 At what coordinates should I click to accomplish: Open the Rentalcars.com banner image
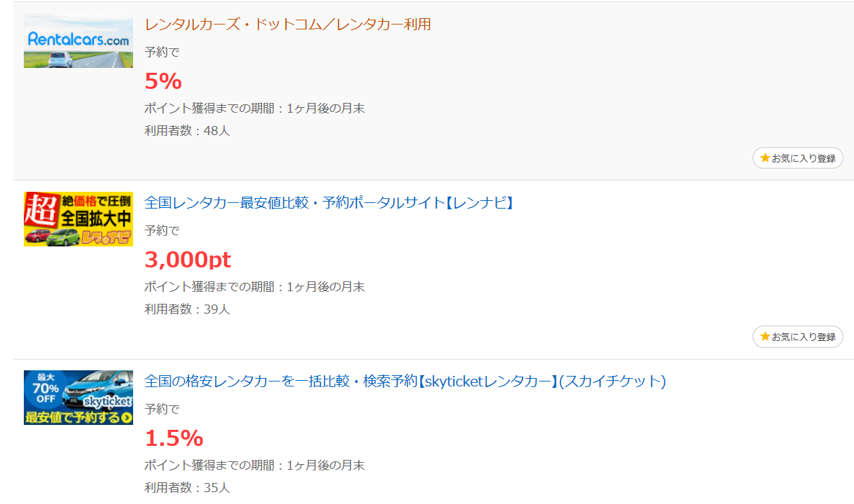point(78,41)
